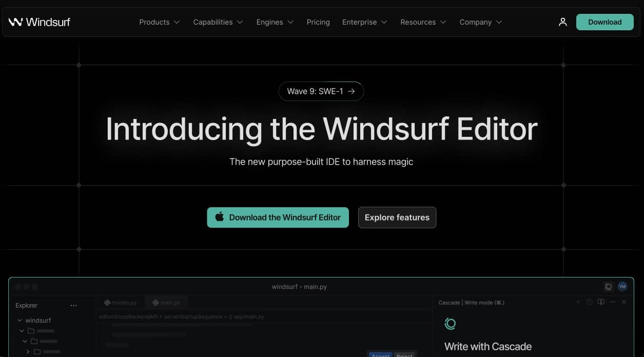
Task: Open the Cascade panel's more options menu
Action: tap(612, 302)
